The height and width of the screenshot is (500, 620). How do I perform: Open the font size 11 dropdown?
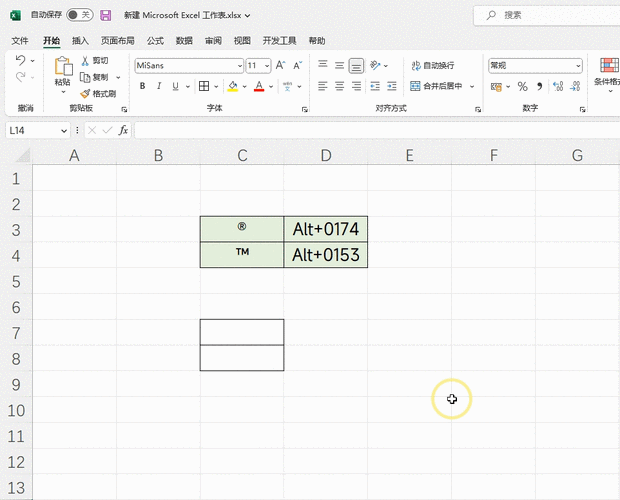pyautogui.click(x=267, y=66)
